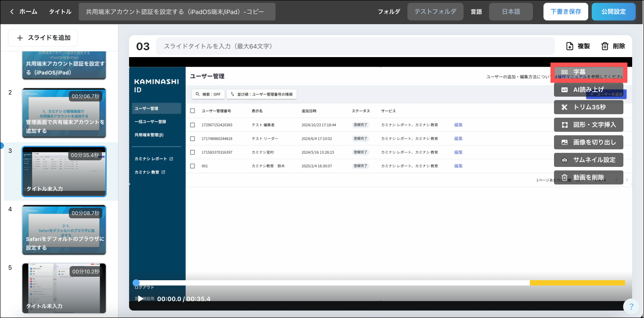Click sort arrows icon in 並び順 button
The height and width of the screenshot is (318, 644).
click(232, 94)
